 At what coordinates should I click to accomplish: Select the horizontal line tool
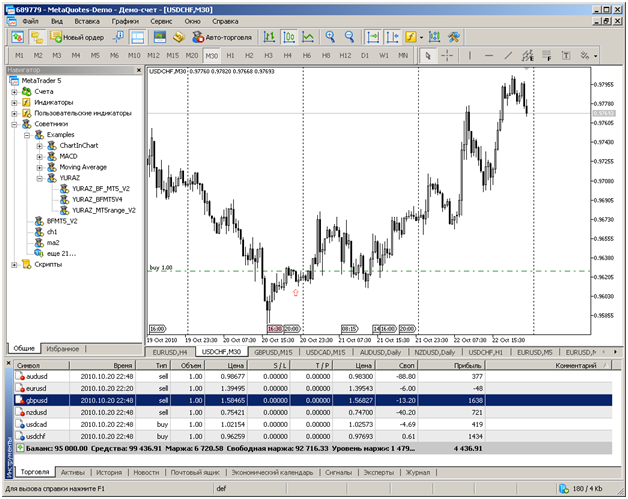tap(489, 56)
